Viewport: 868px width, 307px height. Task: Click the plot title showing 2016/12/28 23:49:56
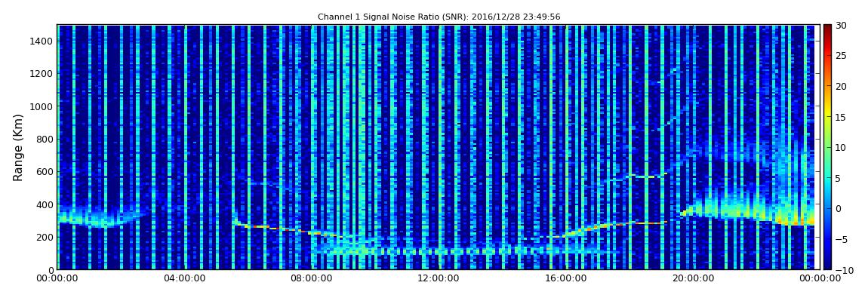point(439,17)
